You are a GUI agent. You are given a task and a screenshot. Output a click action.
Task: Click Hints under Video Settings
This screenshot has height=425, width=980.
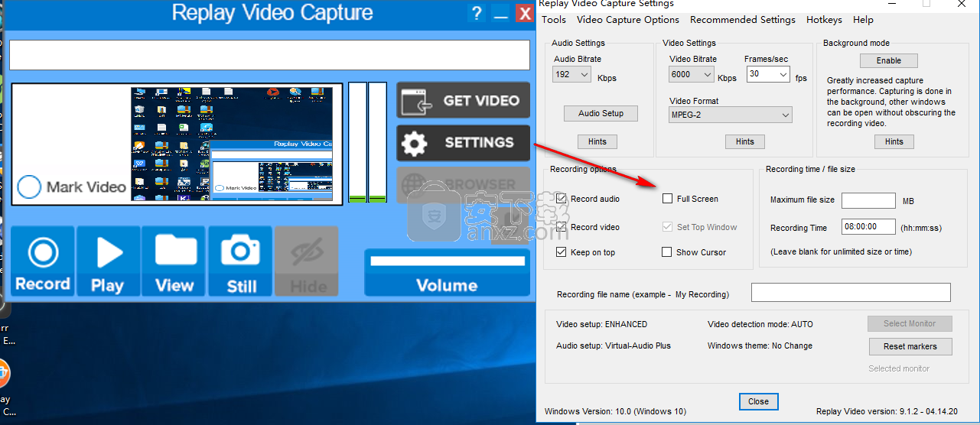(x=745, y=141)
